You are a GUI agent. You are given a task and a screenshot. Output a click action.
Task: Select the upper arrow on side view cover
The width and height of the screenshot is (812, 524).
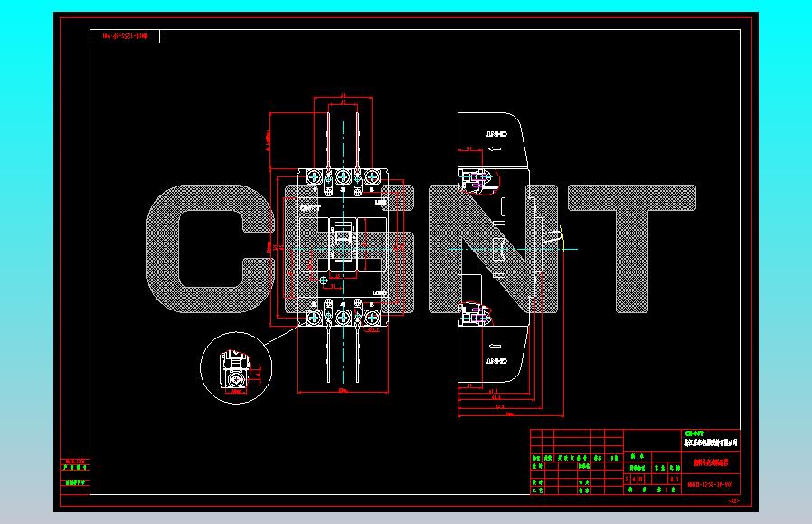pyautogui.click(x=496, y=149)
